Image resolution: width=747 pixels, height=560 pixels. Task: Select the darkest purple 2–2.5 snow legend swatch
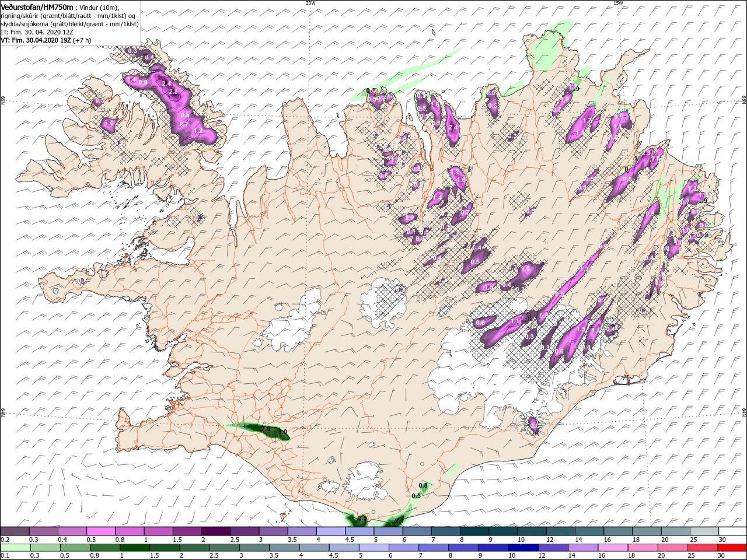tap(216, 532)
